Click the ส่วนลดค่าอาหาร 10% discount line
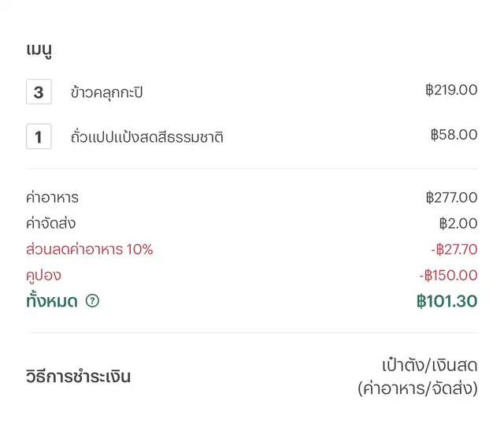 [x=89, y=250]
